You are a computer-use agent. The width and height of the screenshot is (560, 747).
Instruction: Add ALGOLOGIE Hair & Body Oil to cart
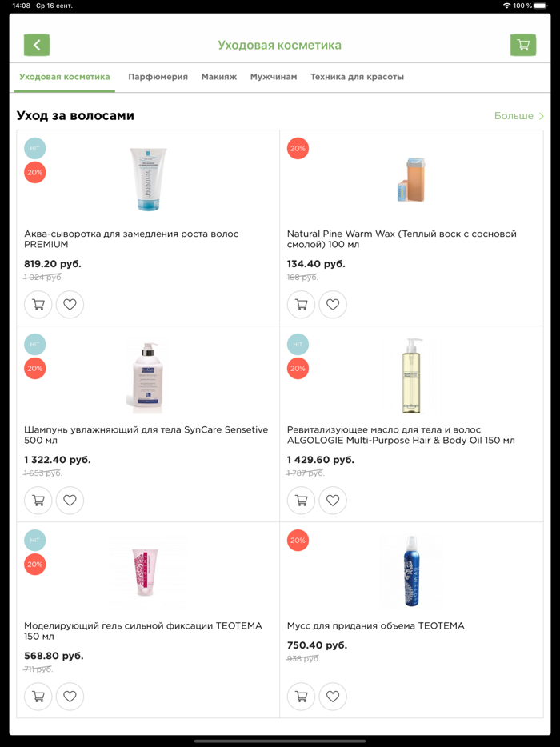point(301,500)
